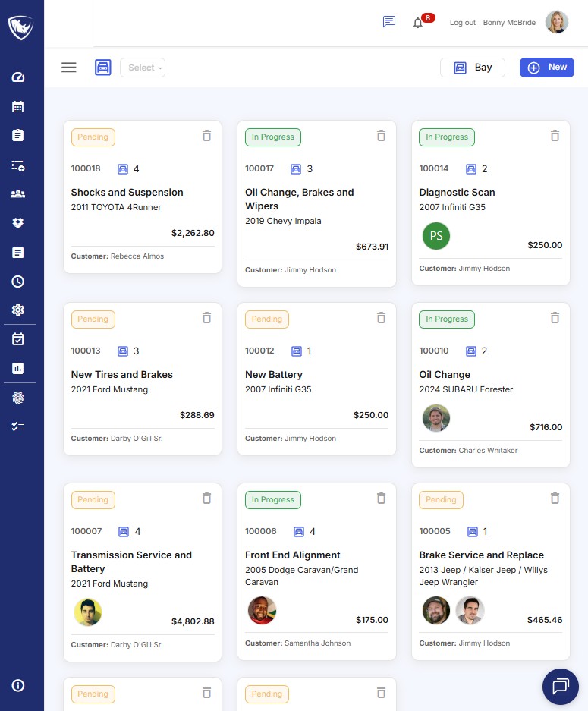Image resolution: width=588 pixels, height=711 pixels.
Task: Click the clock icon in sidebar
Action: [18, 282]
